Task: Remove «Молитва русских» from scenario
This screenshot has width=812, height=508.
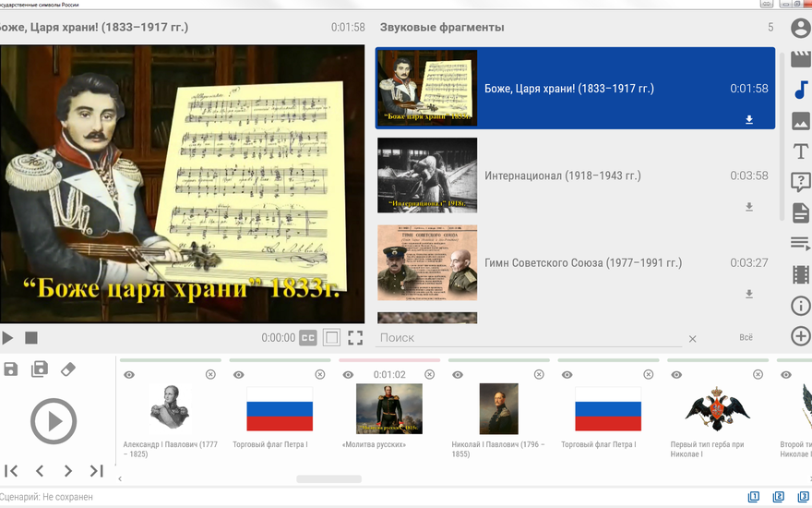Action: (x=429, y=374)
